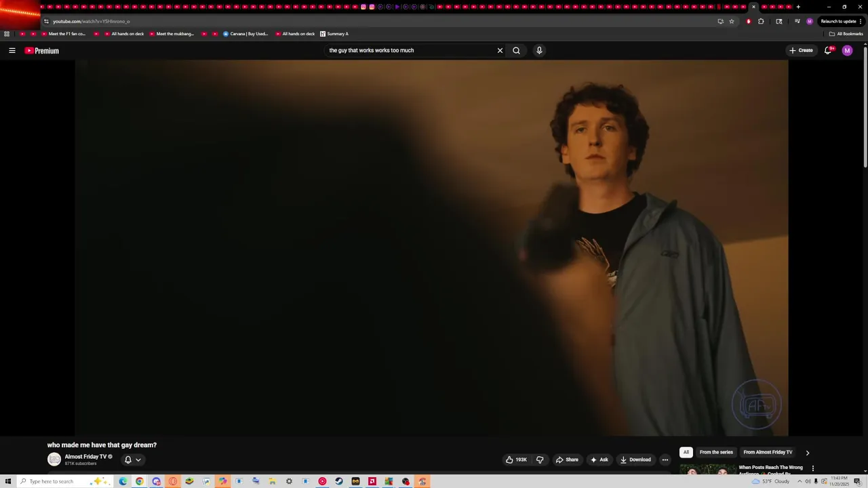The image size is (868, 488).
Task: Open the Almost Friday TV channel name
Action: [85, 457]
